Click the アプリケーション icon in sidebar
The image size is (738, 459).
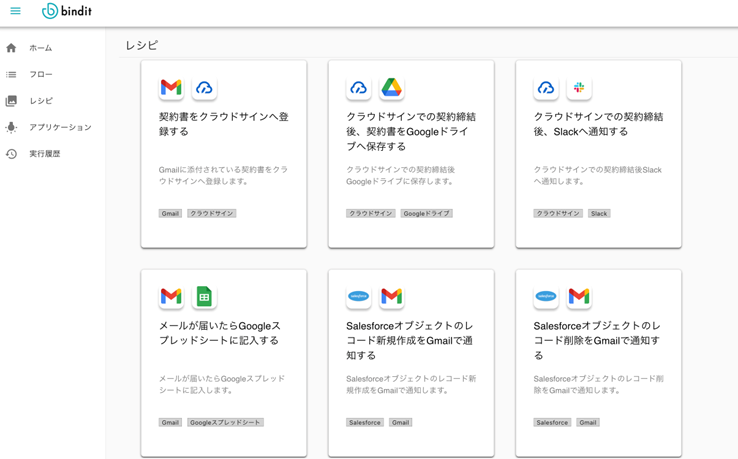(11, 128)
